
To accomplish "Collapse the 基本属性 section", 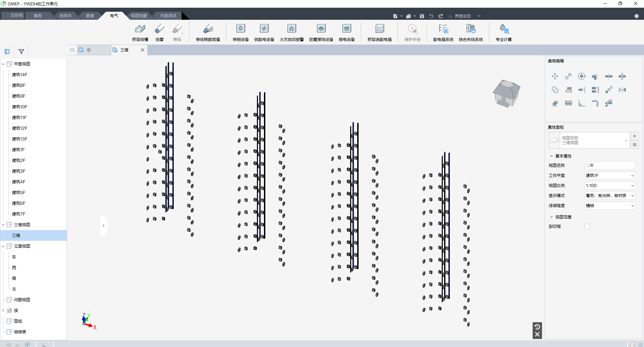I will pyautogui.click(x=551, y=156).
